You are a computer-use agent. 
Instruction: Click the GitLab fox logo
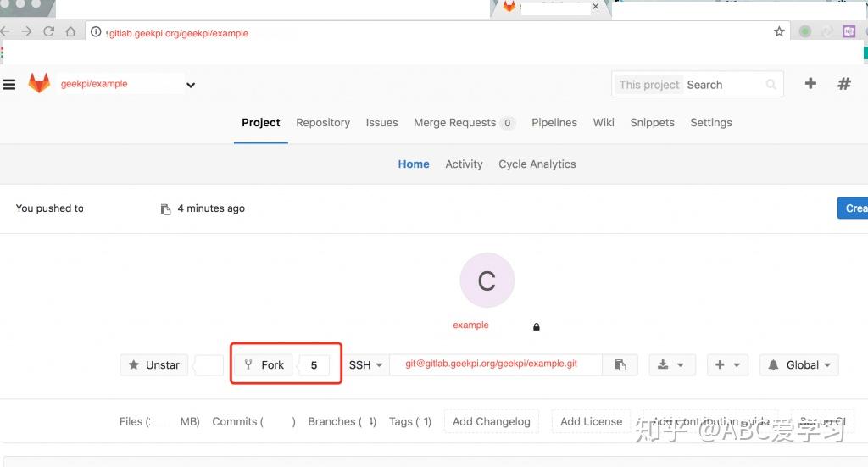click(x=39, y=84)
